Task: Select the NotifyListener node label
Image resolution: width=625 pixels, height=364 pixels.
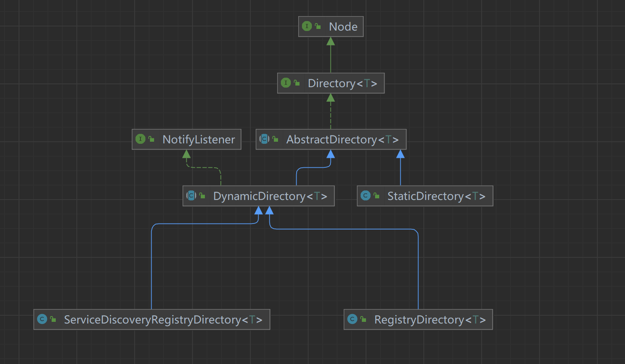Action: pyautogui.click(x=199, y=140)
